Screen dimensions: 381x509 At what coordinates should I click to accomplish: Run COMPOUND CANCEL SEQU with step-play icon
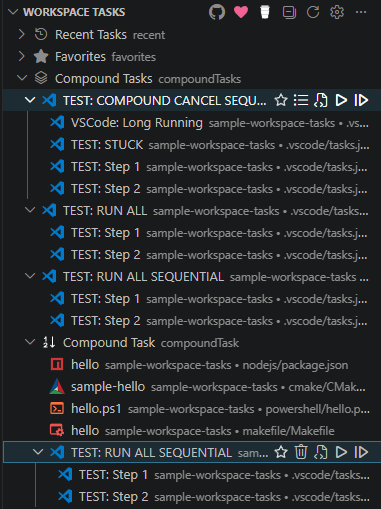tap(361, 100)
